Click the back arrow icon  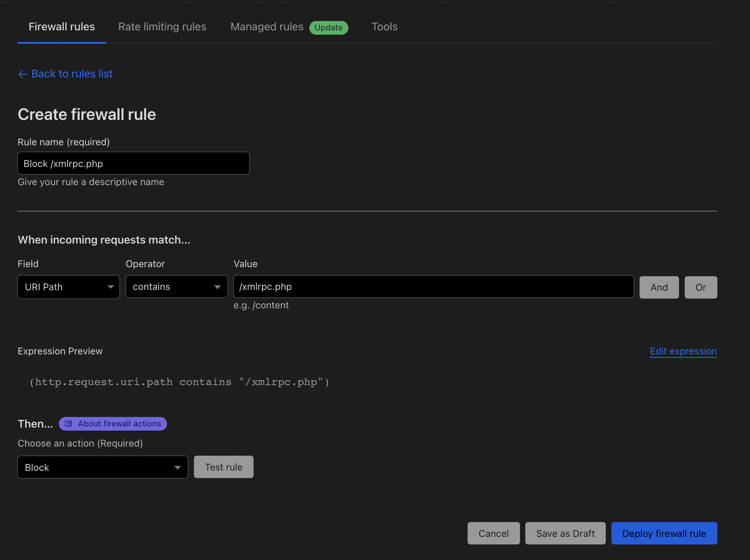click(x=23, y=74)
